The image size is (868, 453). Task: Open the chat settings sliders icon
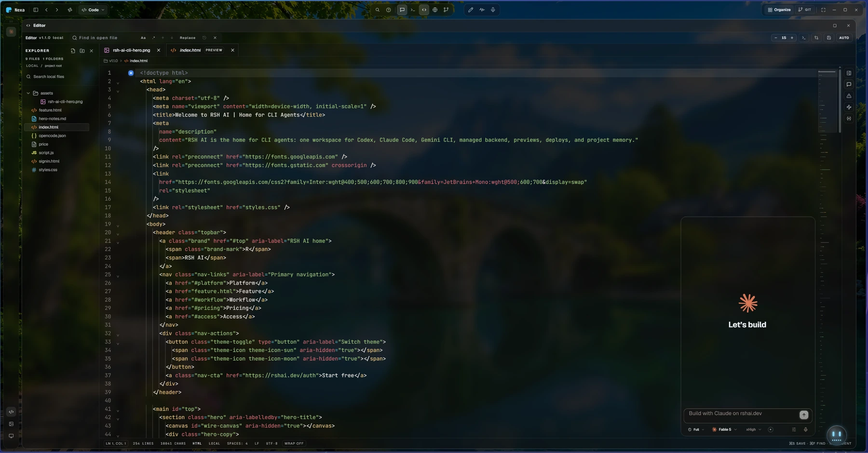point(794,429)
